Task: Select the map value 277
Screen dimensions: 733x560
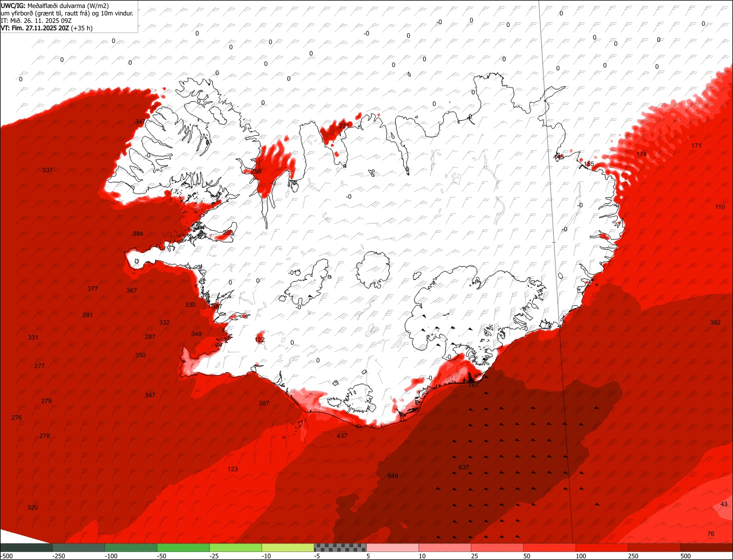Action: coord(40,366)
